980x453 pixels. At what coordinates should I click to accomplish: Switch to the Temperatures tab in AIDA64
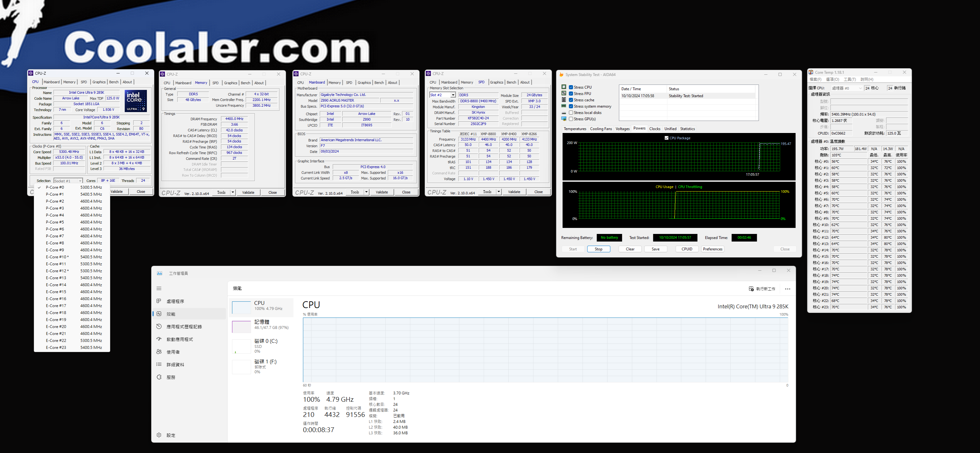pos(575,129)
